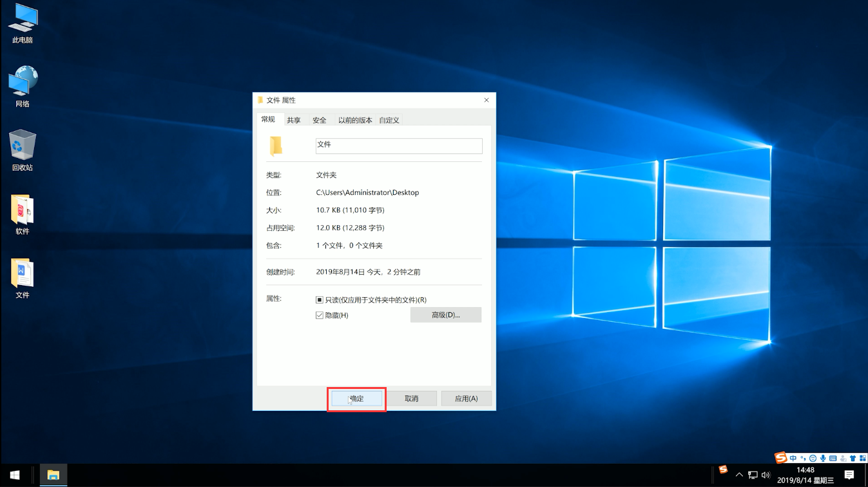868x487 pixels.
Task: Open the 此电脑 desktop icon
Action: point(22,24)
